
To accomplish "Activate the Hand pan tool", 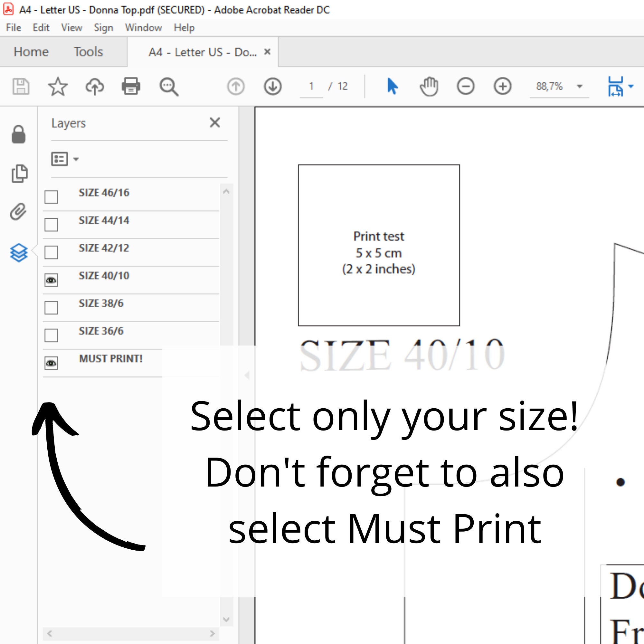I will point(429,86).
